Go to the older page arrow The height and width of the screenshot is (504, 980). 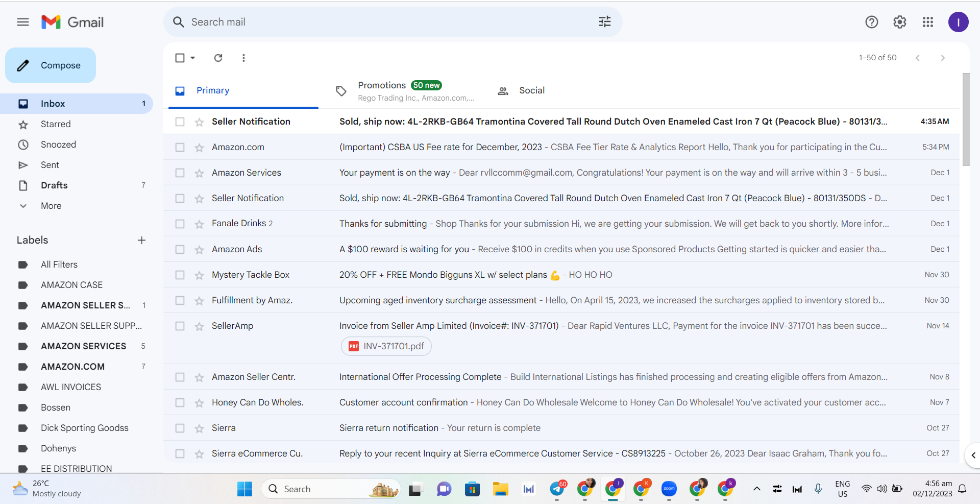pyautogui.click(x=942, y=58)
